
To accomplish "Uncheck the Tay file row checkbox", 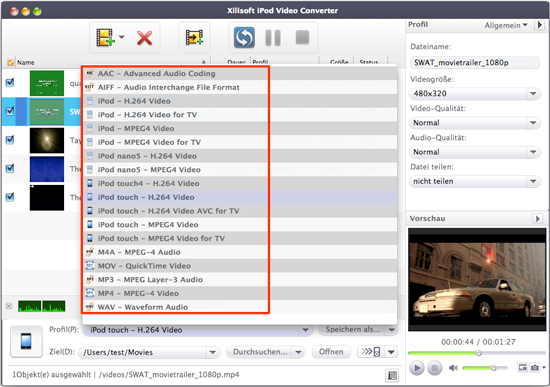I will (x=10, y=140).
